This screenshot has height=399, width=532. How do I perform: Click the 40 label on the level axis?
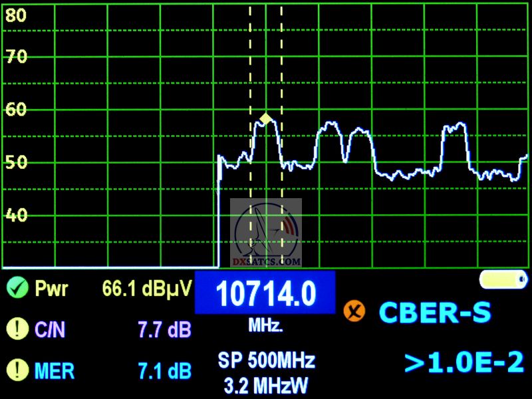[x=16, y=214]
